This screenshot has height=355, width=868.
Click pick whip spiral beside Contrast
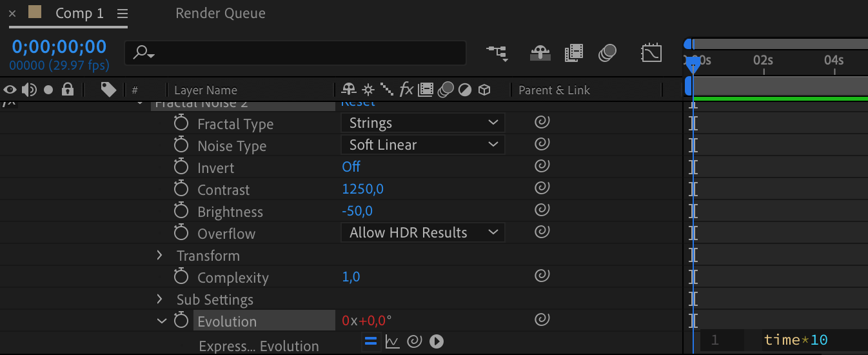click(542, 188)
